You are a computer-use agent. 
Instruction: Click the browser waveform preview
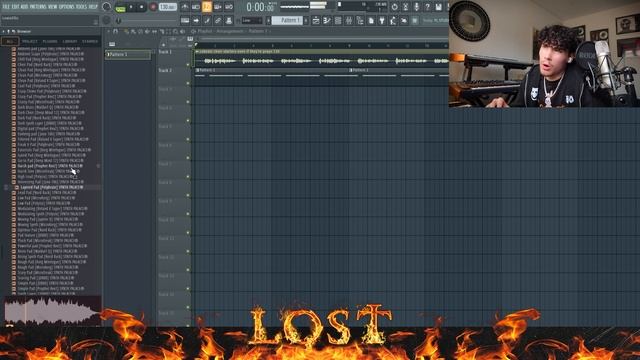click(x=53, y=311)
